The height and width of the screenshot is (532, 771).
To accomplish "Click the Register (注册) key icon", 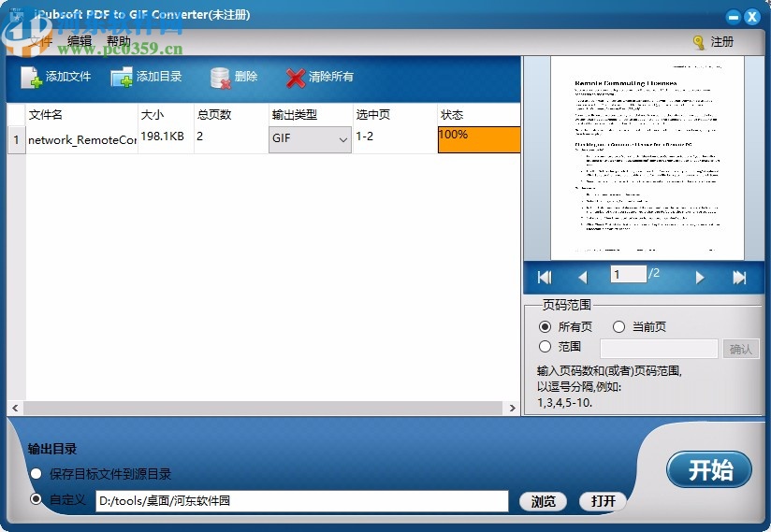I will pyautogui.click(x=698, y=42).
